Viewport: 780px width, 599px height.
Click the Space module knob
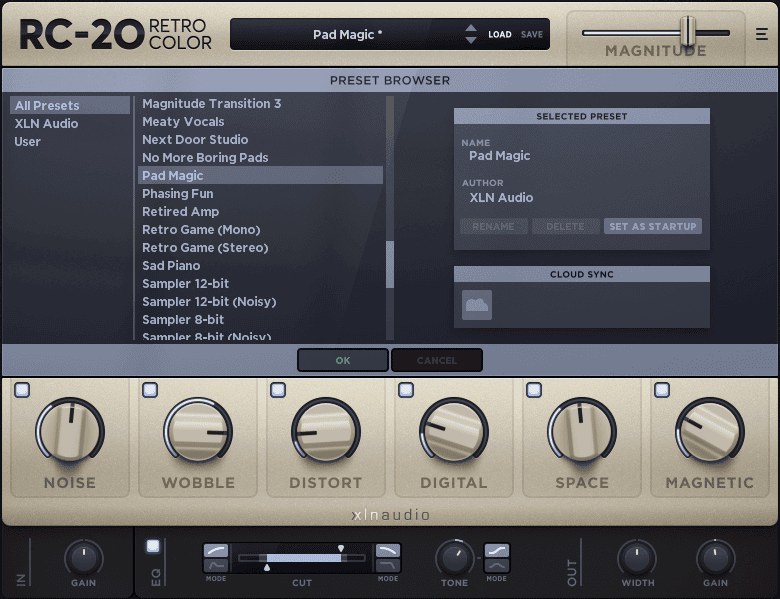pyautogui.click(x=582, y=431)
